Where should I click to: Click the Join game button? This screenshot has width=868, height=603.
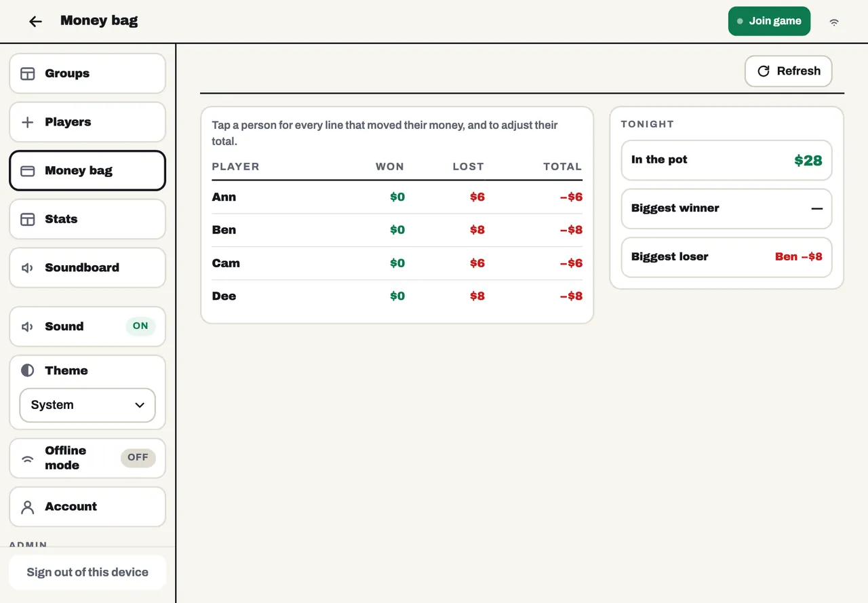click(769, 21)
